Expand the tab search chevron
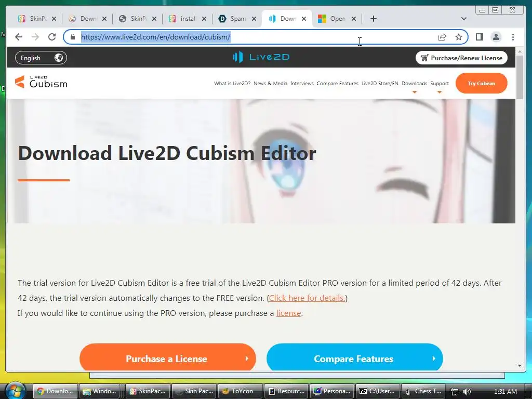Image resolution: width=532 pixels, height=399 pixels. (x=464, y=19)
